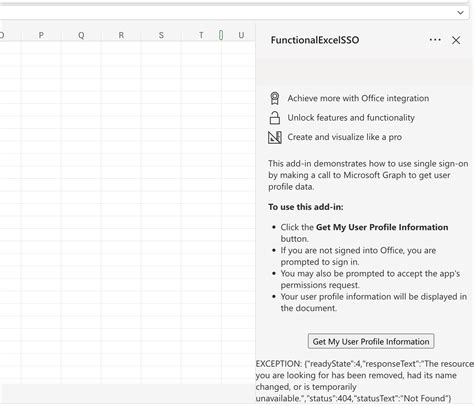Click the unlock padlock icon

coord(274,118)
